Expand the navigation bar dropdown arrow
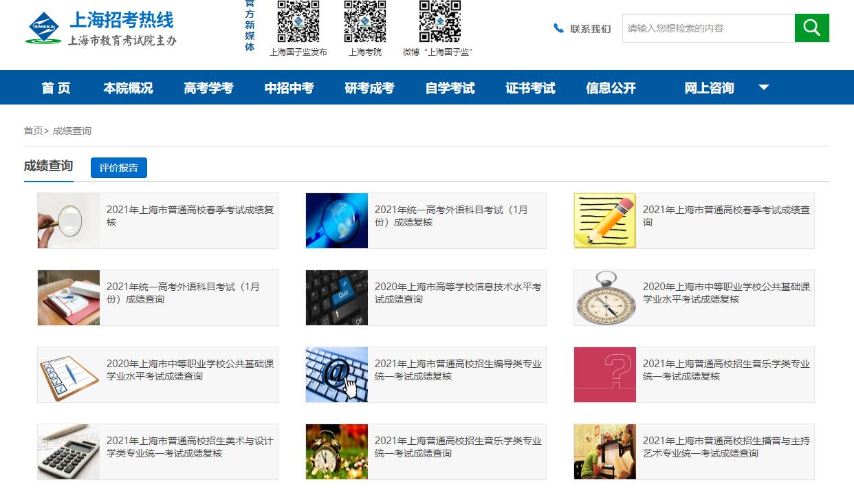The height and width of the screenshot is (504, 854). [763, 87]
